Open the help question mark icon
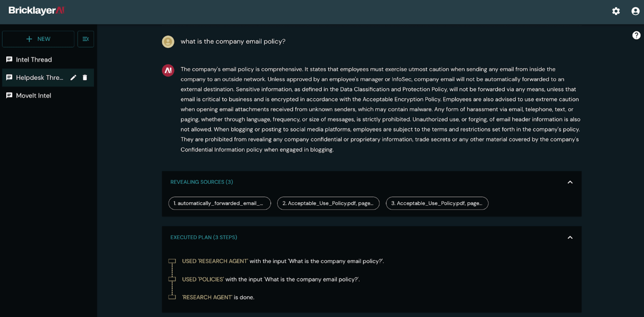Viewport: 644px width, 317px height. point(637,35)
